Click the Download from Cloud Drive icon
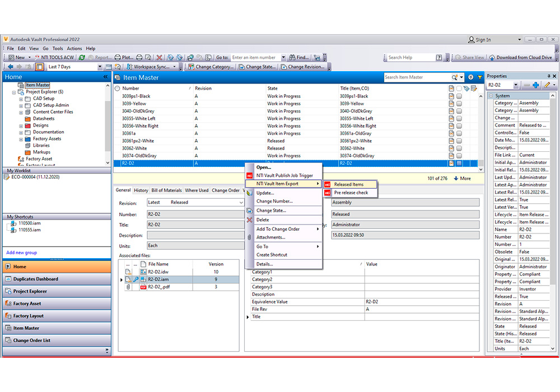560x392 pixels. coord(492,58)
